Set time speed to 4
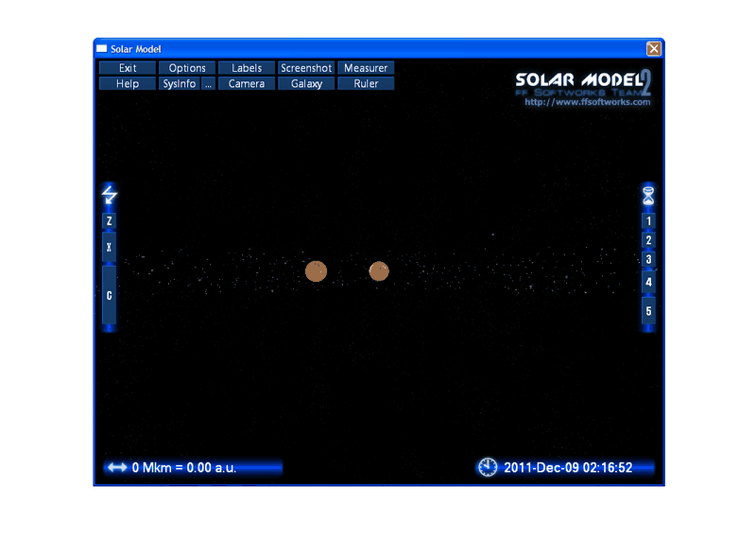 [x=648, y=282]
